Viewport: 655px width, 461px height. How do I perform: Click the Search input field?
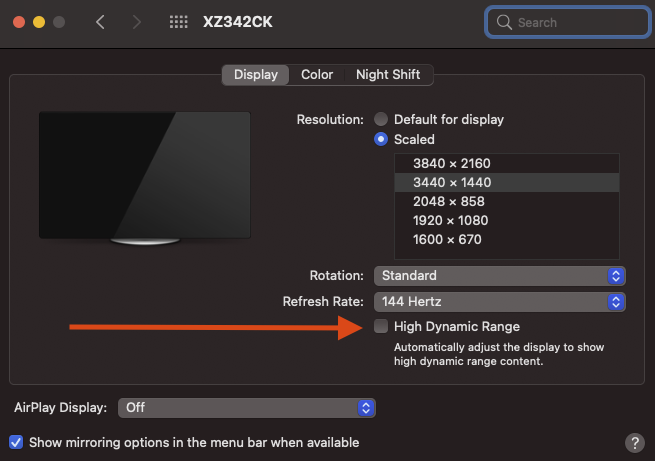(575, 22)
